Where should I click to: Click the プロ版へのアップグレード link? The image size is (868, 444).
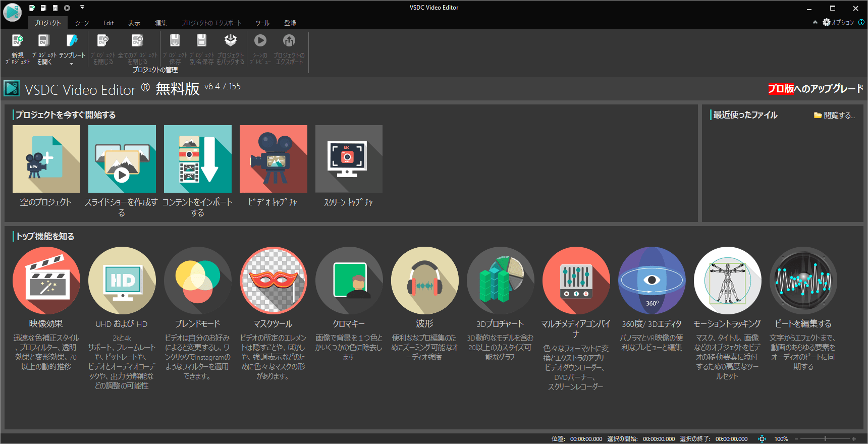pos(816,89)
